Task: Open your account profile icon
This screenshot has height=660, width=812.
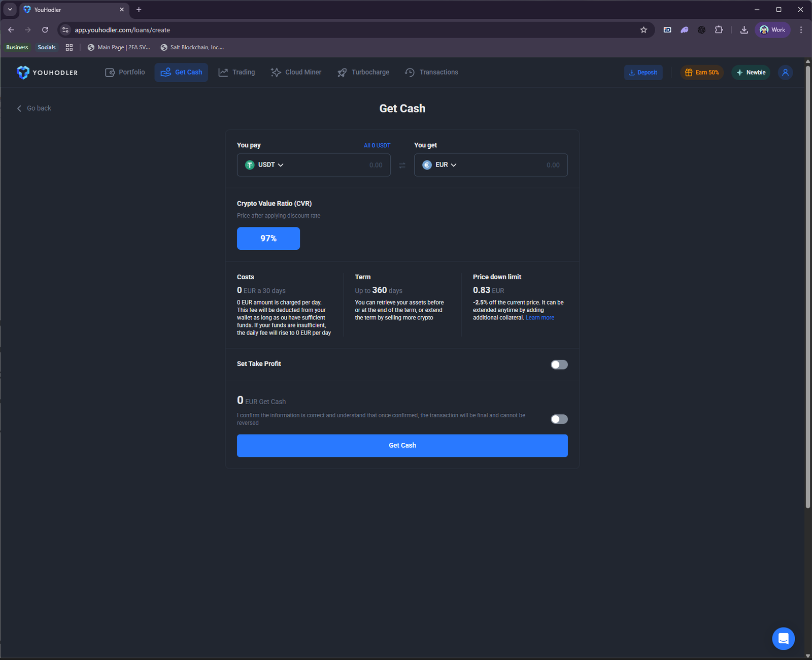Action: tap(785, 72)
